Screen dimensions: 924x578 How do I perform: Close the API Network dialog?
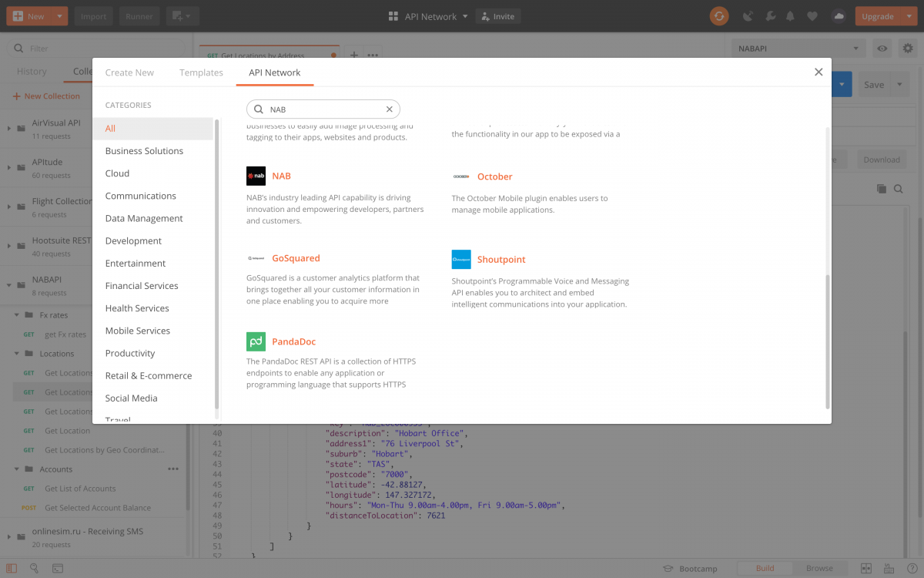coord(819,72)
